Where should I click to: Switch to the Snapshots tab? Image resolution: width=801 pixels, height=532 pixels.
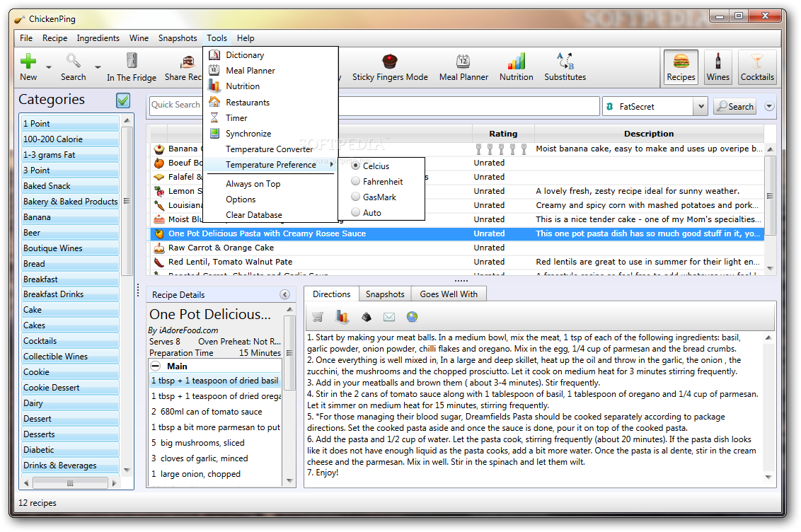[385, 294]
